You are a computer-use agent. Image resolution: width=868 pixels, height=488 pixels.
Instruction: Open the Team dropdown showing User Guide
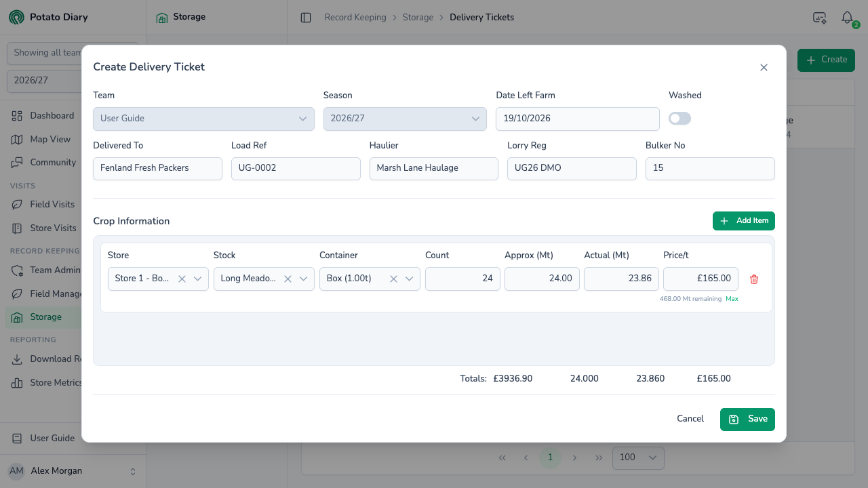(x=203, y=119)
